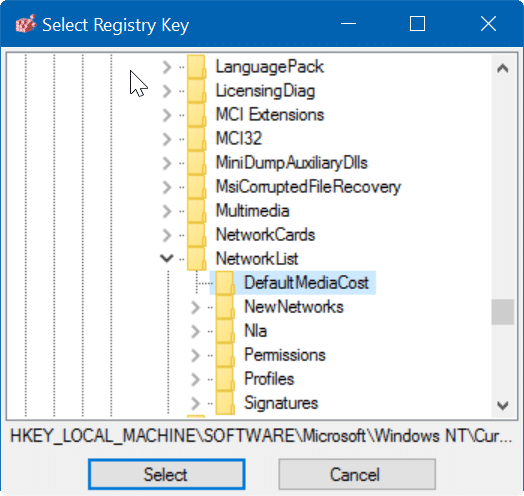Click the NewNetworks folder icon
The height and width of the screenshot is (496, 524).
click(225, 307)
